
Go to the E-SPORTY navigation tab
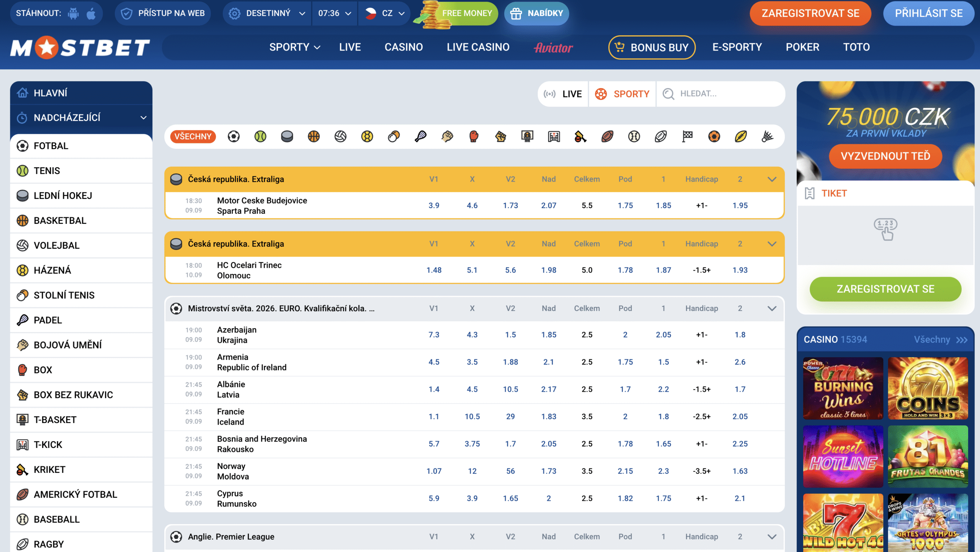click(737, 47)
